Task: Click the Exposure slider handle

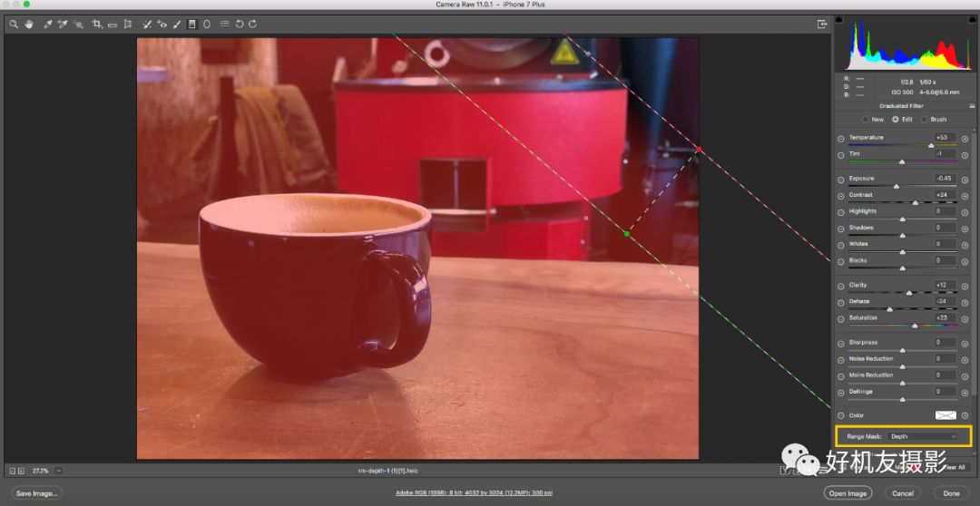Action: 897,186
